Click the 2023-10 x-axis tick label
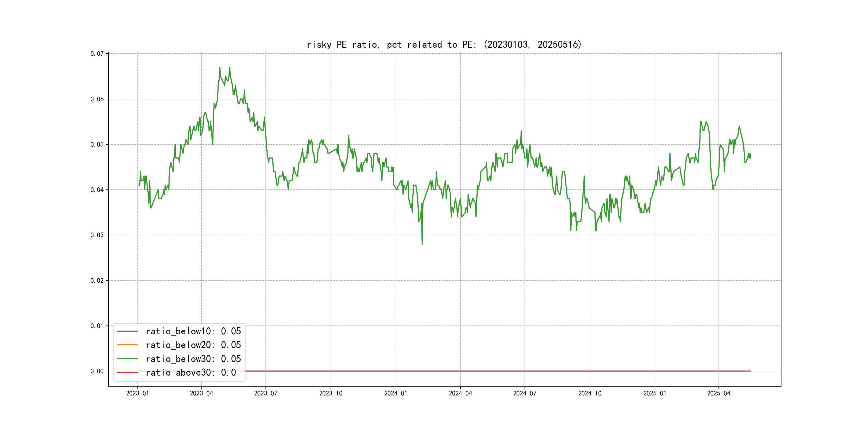This screenshot has width=868, height=434. pos(331,393)
